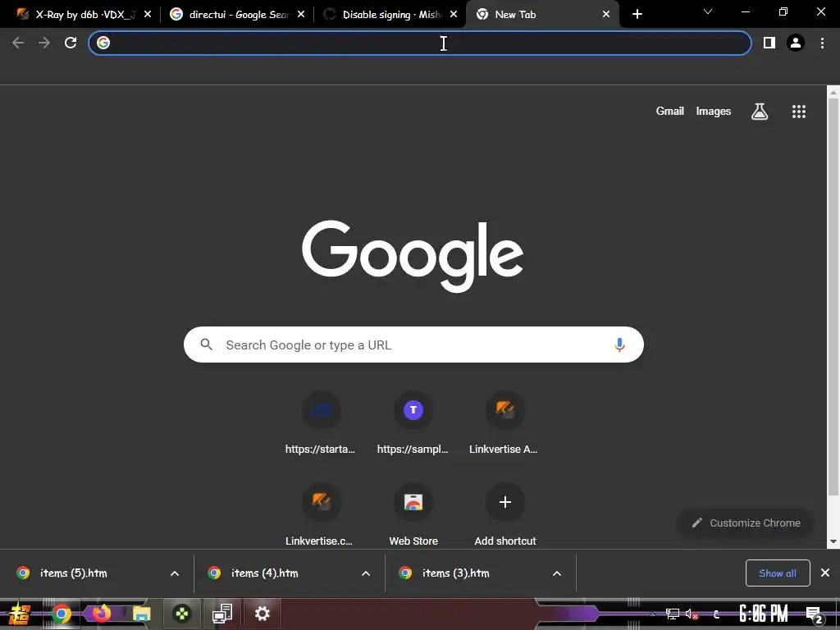840x630 pixels.
Task: Click the Google icon in the address bar
Action: tap(103, 43)
